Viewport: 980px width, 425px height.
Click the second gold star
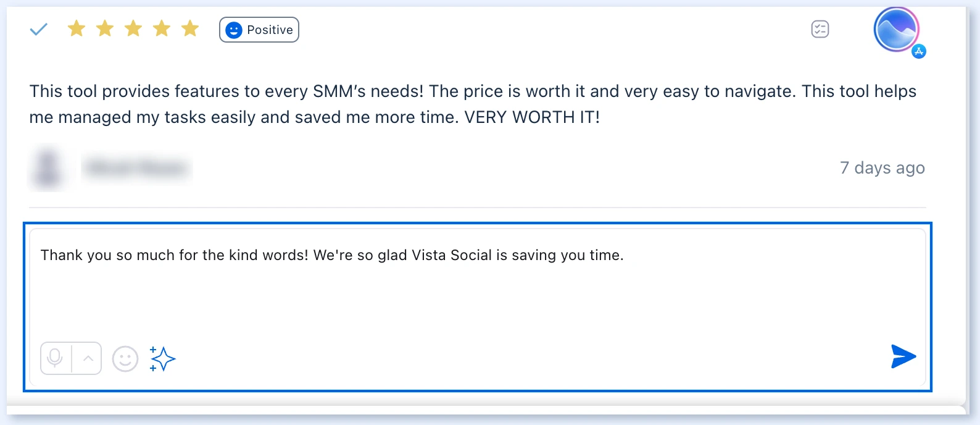point(105,28)
